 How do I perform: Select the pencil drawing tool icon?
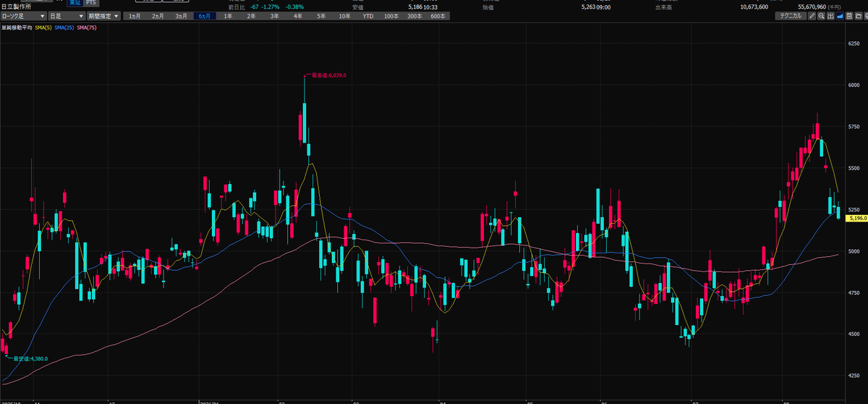pos(812,16)
